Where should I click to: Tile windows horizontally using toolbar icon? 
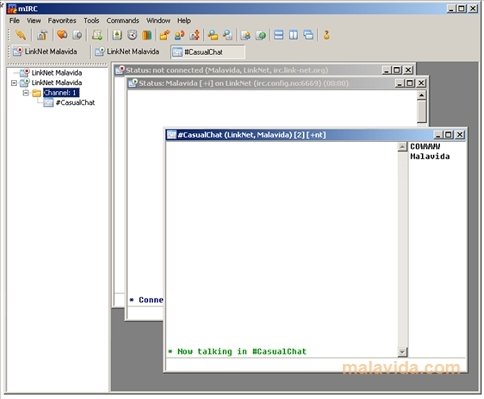click(279, 35)
